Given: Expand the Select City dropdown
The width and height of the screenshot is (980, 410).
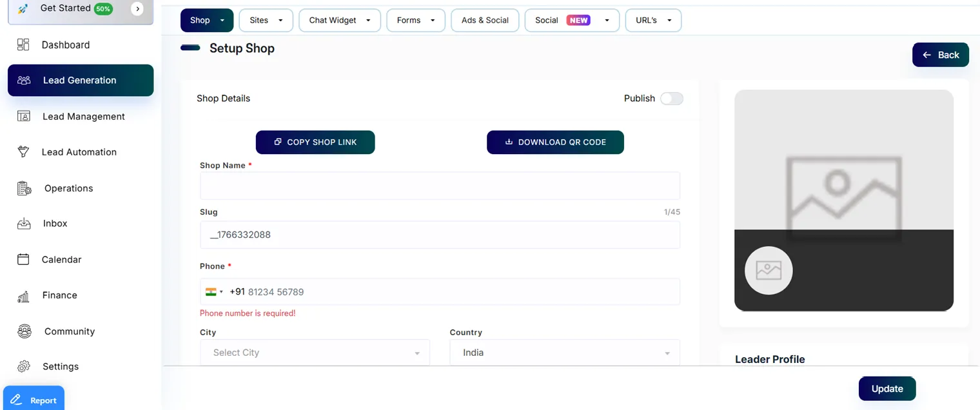Looking at the screenshot, I should tap(315, 353).
